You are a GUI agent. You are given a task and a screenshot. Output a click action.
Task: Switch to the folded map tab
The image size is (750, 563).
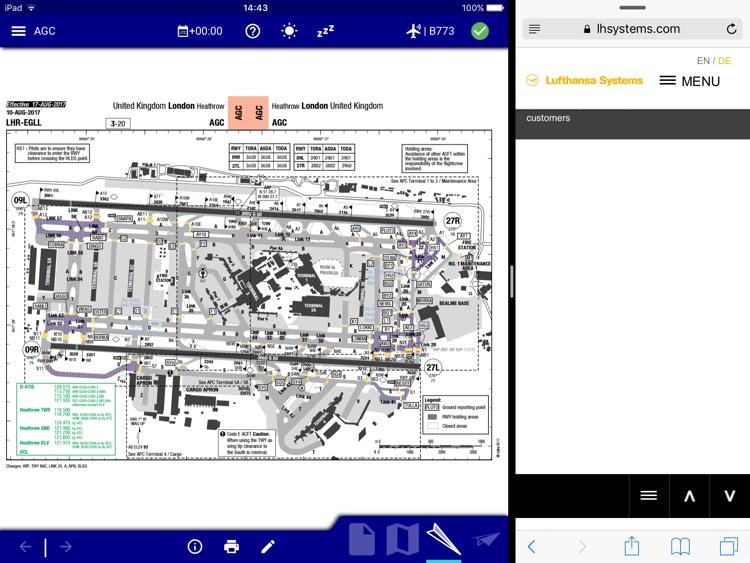(x=402, y=539)
